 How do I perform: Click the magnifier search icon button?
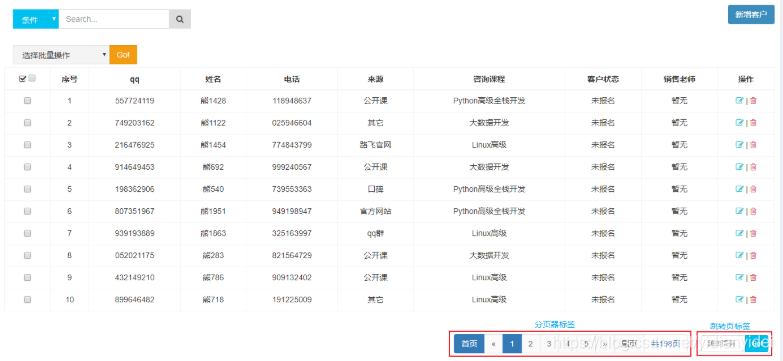(x=180, y=19)
